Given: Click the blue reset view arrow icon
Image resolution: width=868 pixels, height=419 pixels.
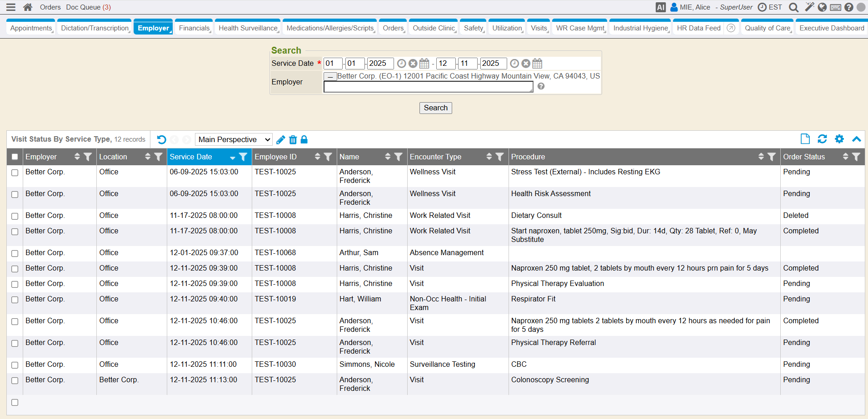Looking at the screenshot, I should click(x=161, y=139).
